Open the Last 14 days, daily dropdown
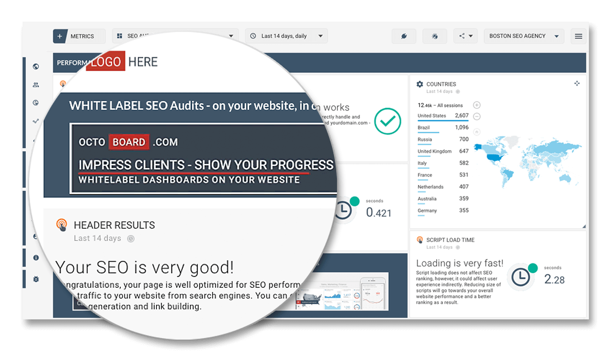This screenshot has width=611, height=364. (x=286, y=36)
